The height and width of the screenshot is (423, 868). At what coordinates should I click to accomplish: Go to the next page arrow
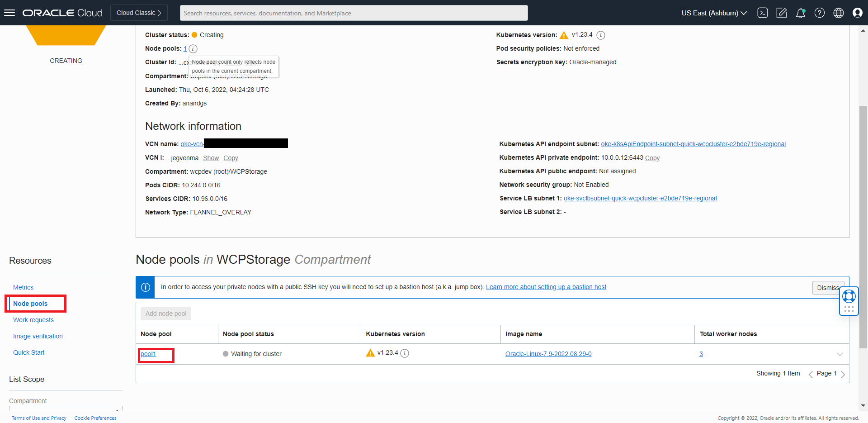[x=843, y=374]
